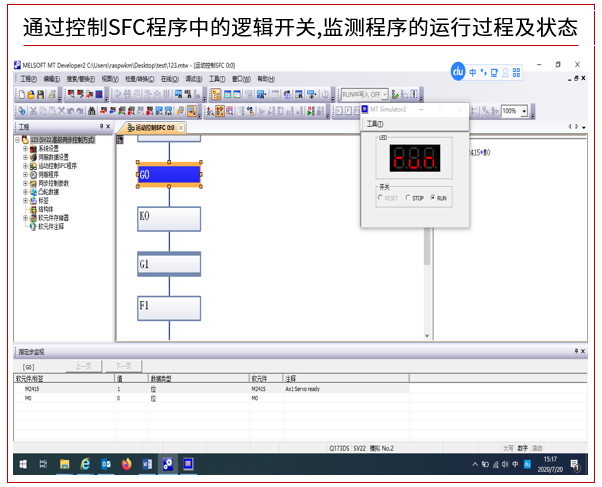Viewport: 602px width, 487px height.
Task: Click the Baidu input method 'du' icon
Action: 458,71
